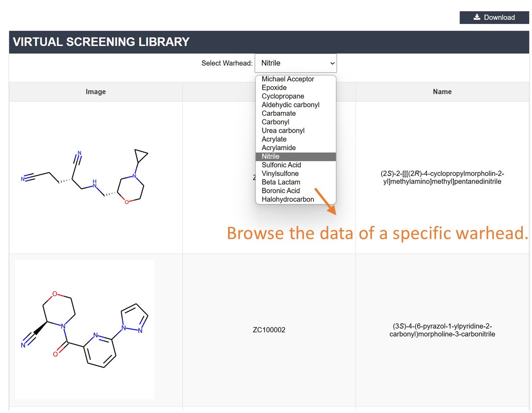Select Epoxide warhead option
Viewport: 532px width, 413px height.
[274, 88]
